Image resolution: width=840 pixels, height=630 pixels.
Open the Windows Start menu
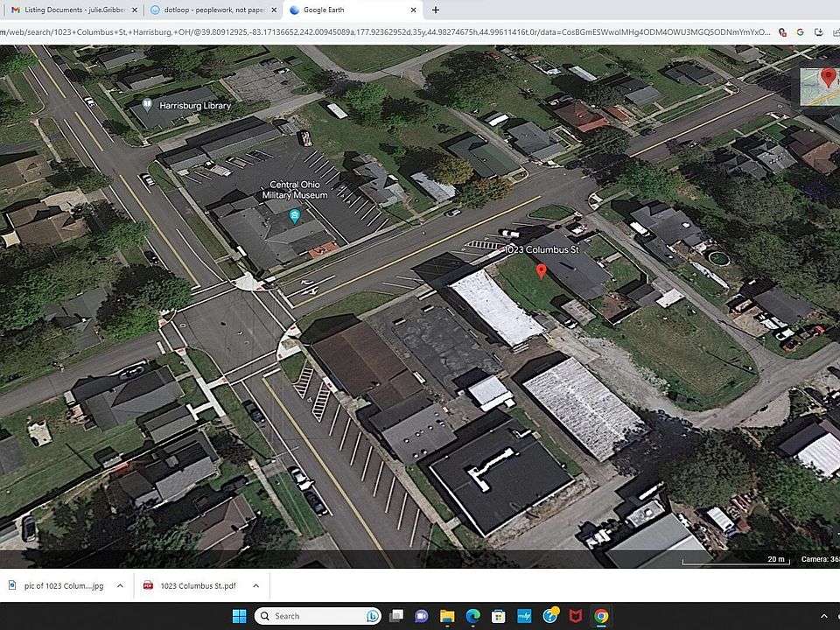click(x=240, y=616)
